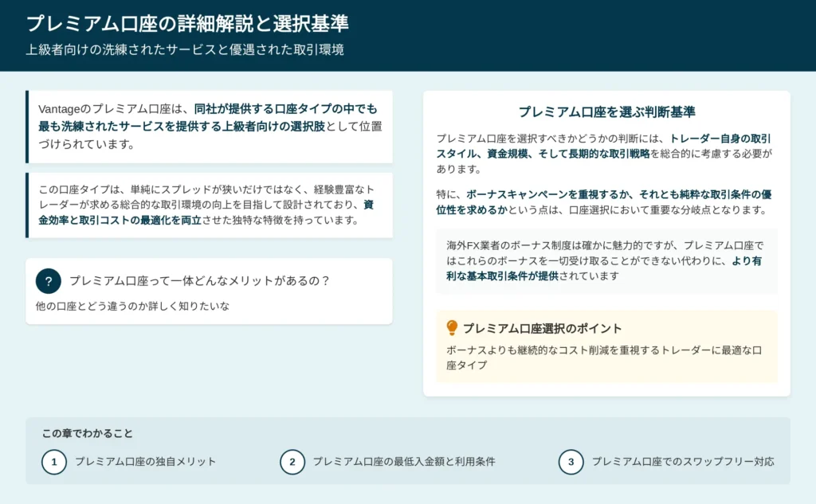Screen dimensions: 816x504
Task: Click the paragraph starting with プレミアム口座を選択すべきか
Action: (604, 154)
